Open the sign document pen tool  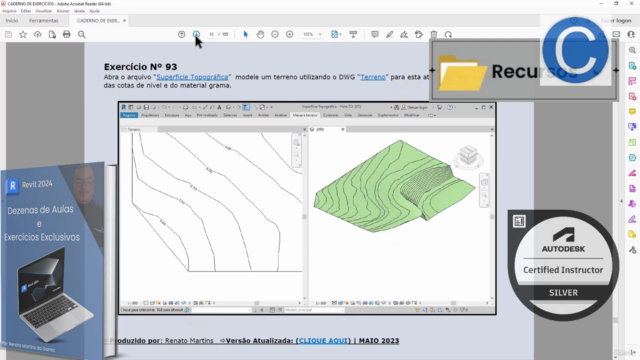(x=404, y=35)
